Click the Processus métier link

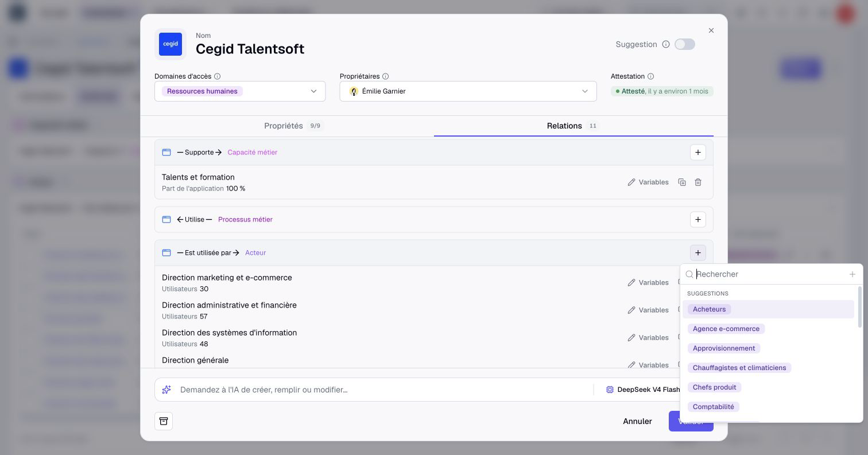(245, 219)
